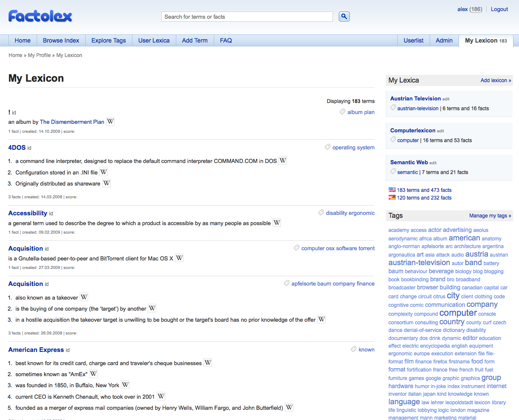Go to Browse Index tab
519x420 pixels.
(x=61, y=40)
